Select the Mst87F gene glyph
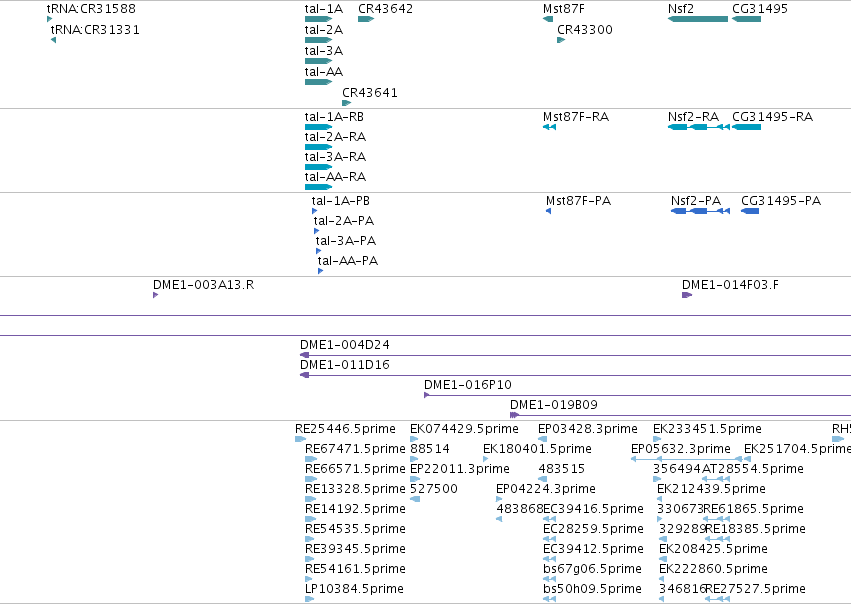The height and width of the screenshot is (604, 851). tap(548, 19)
